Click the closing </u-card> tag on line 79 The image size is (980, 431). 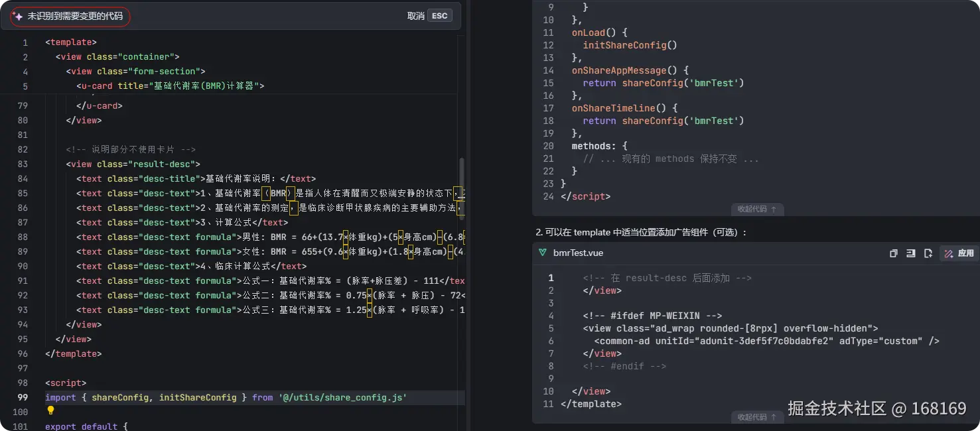[100, 106]
